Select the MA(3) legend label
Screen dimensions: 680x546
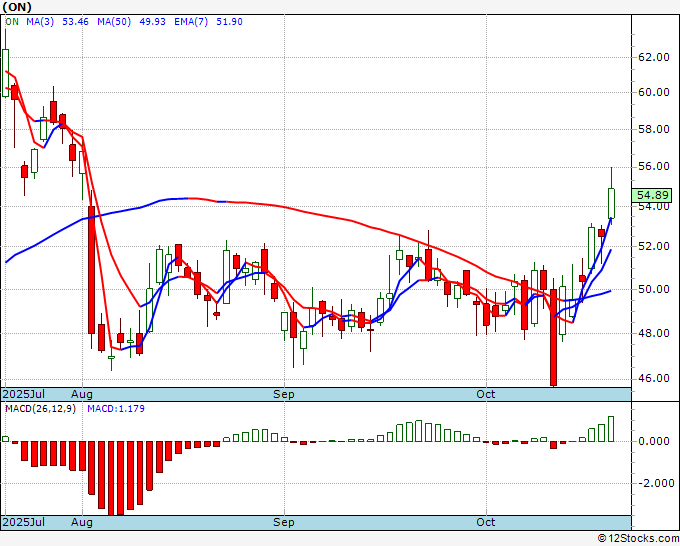(x=40, y=22)
